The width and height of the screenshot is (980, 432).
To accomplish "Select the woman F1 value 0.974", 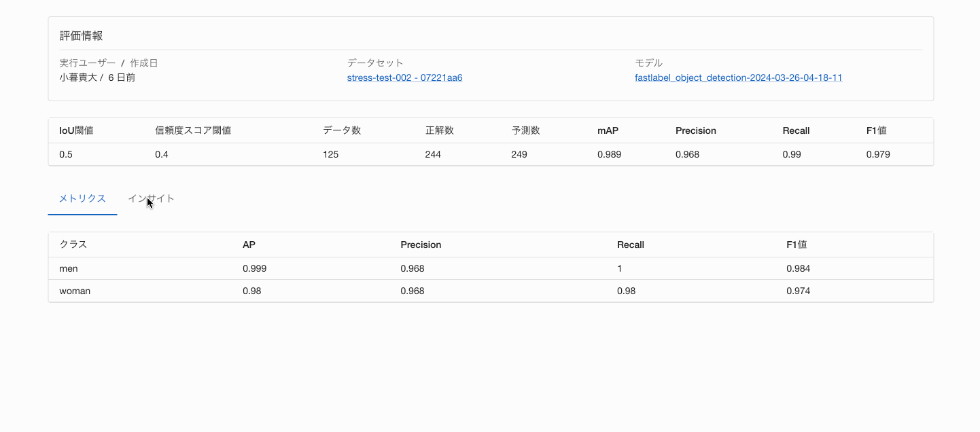I will [x=798, y=291].
